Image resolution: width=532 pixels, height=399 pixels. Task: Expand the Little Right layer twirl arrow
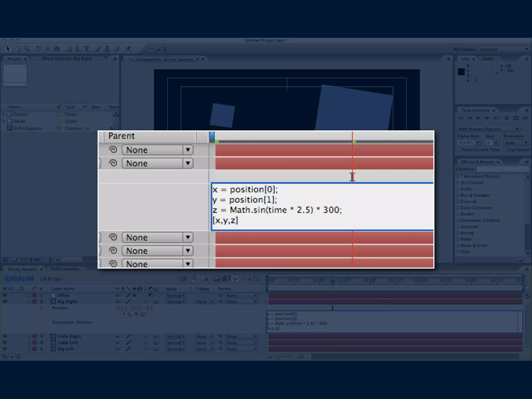tap(29, 336)
